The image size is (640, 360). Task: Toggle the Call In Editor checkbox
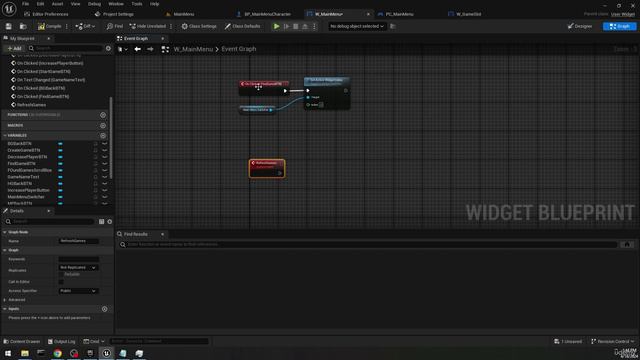point(61,282)
